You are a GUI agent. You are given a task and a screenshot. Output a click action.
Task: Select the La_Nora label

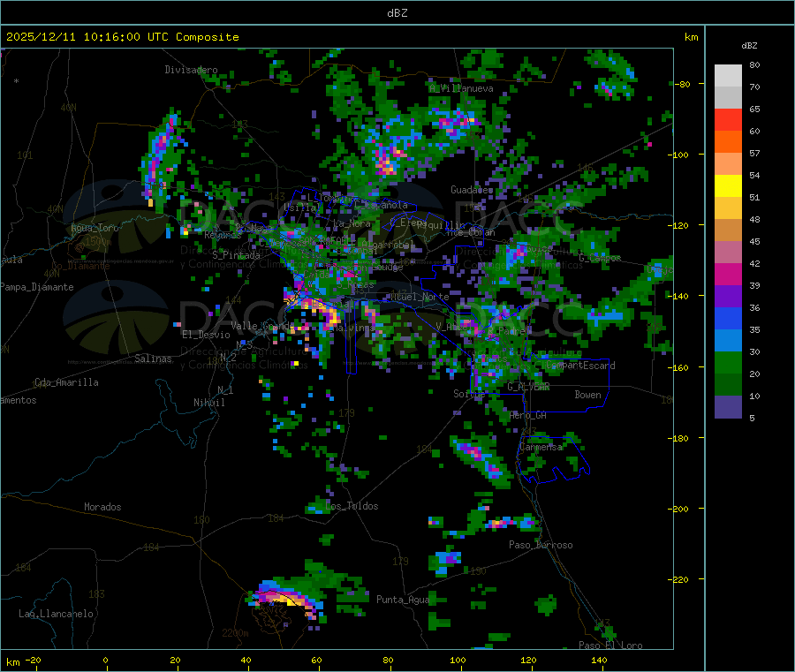pos(352,223)
